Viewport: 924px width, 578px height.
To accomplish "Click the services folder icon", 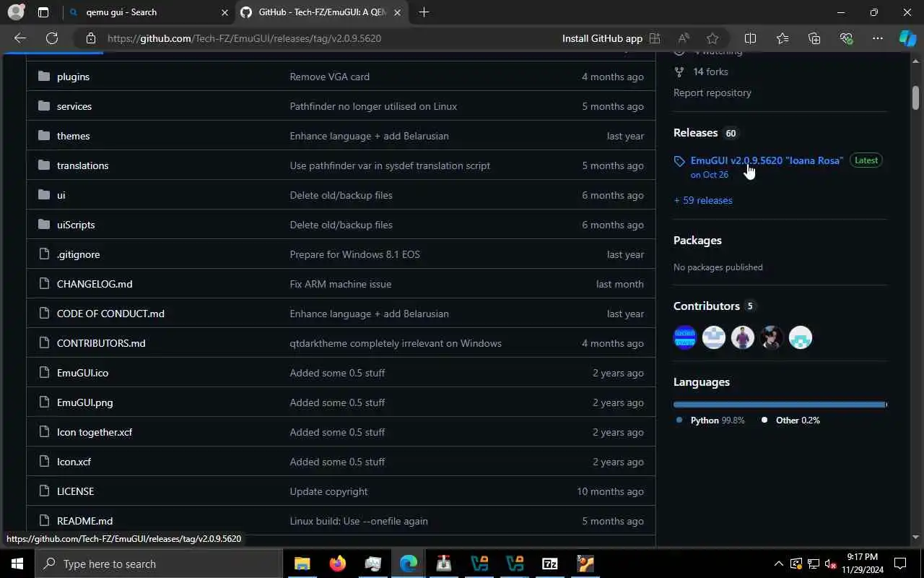I will [44, 106].
